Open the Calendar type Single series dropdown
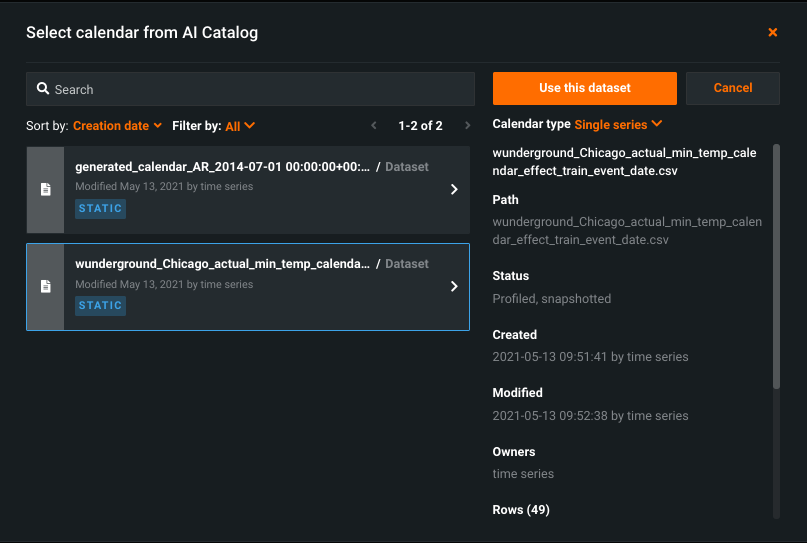Viewport: 807px width, 543px height. 618,124
